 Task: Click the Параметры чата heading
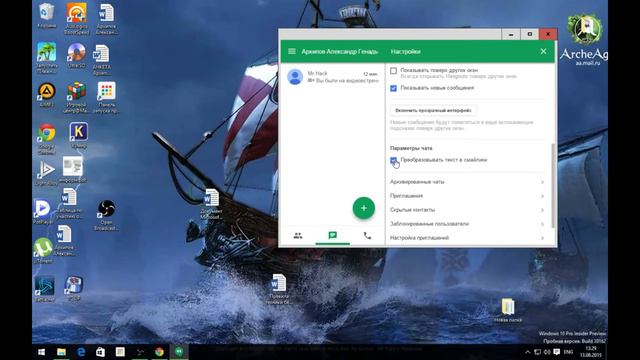point(411,148)
